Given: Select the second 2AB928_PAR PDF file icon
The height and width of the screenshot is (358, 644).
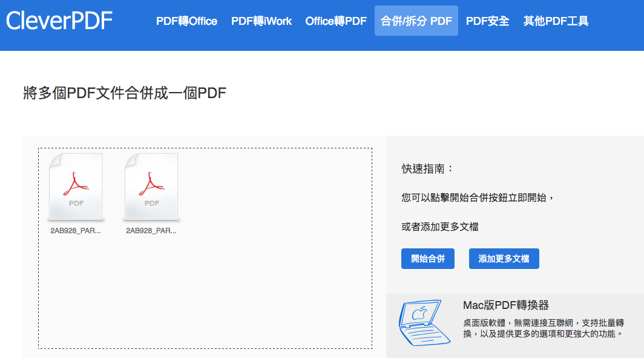Looking at the screenshot, I should [151, 187].
